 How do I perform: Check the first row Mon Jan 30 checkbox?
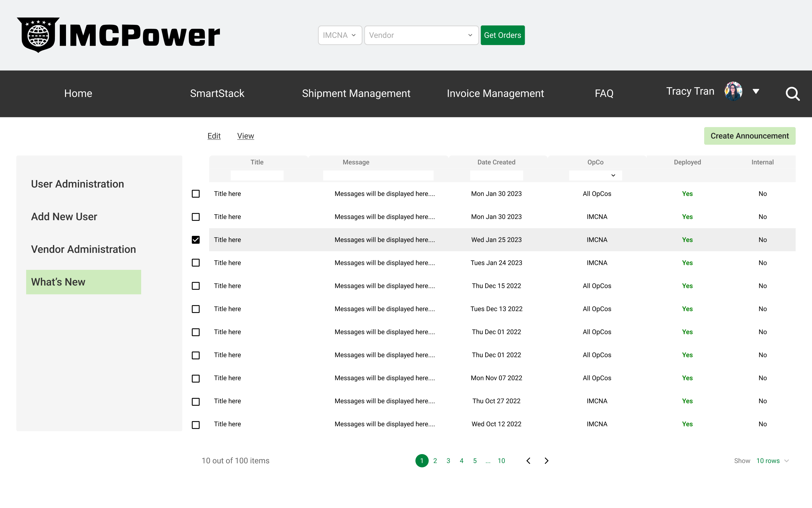[x=195, y=193]
